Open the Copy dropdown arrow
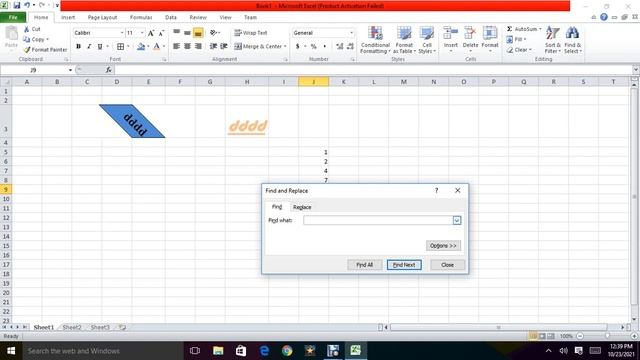The image size is (640, 360). (48, 40)
